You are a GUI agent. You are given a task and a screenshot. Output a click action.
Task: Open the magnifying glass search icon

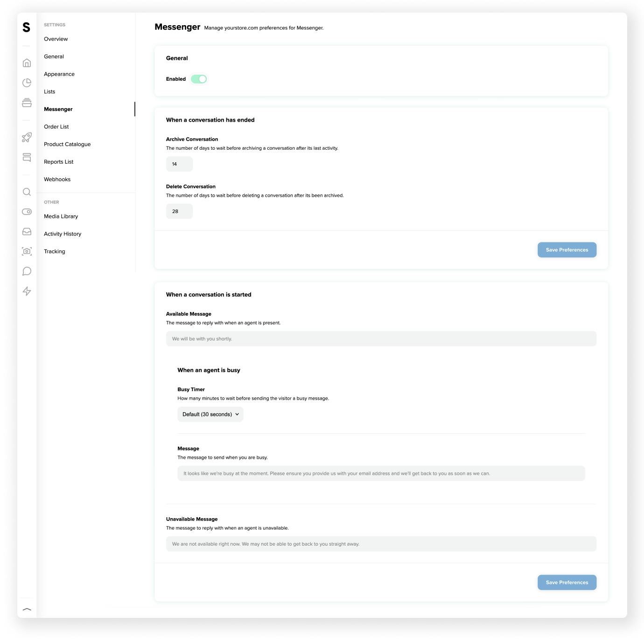[27, 192]
